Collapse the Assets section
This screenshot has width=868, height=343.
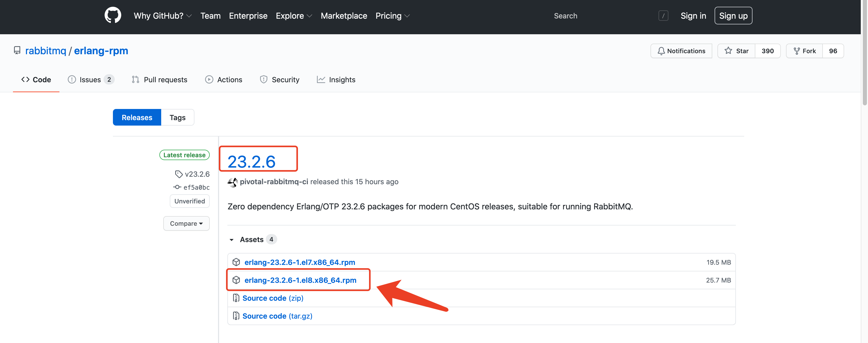[232, 239]
